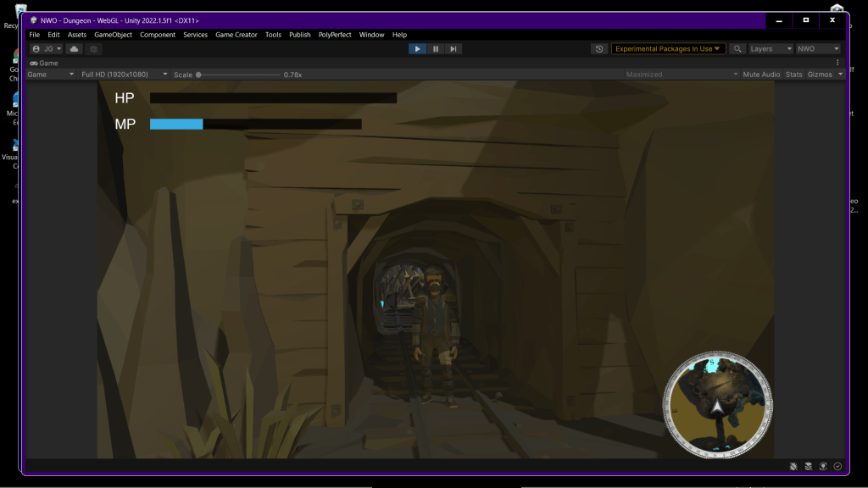Expand the Layers dropdown

(x=771, y=49)
